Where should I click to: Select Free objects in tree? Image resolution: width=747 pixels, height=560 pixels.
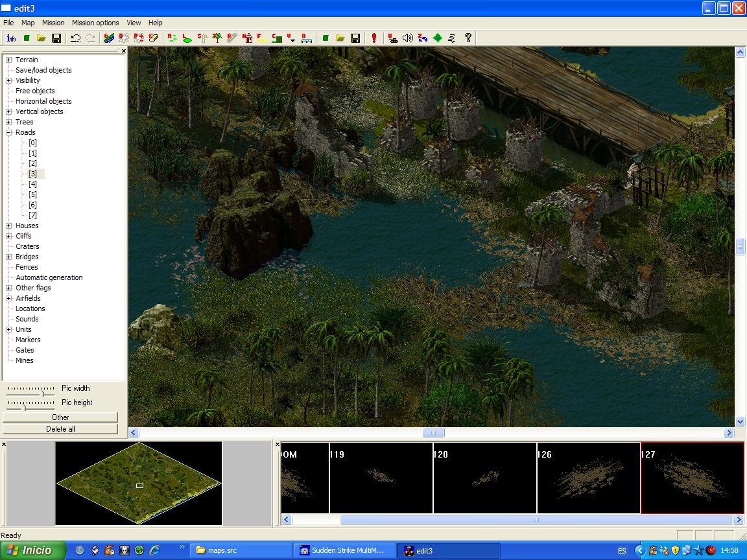tap(35, 91)
